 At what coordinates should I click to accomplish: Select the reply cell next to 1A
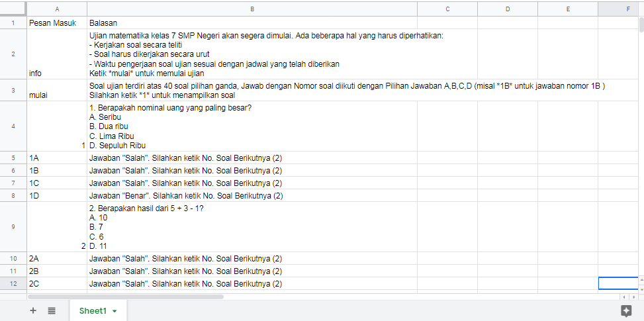coord(252,158)
